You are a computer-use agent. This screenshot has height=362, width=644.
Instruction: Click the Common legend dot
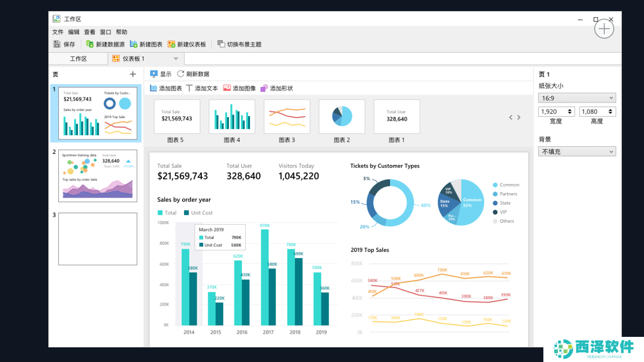click(x=495, y=185)
